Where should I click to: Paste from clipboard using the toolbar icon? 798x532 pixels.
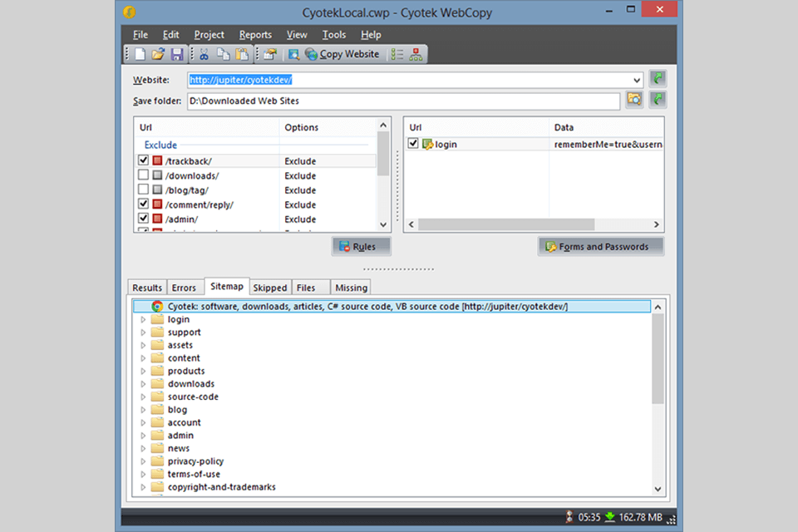coord(242,54)
